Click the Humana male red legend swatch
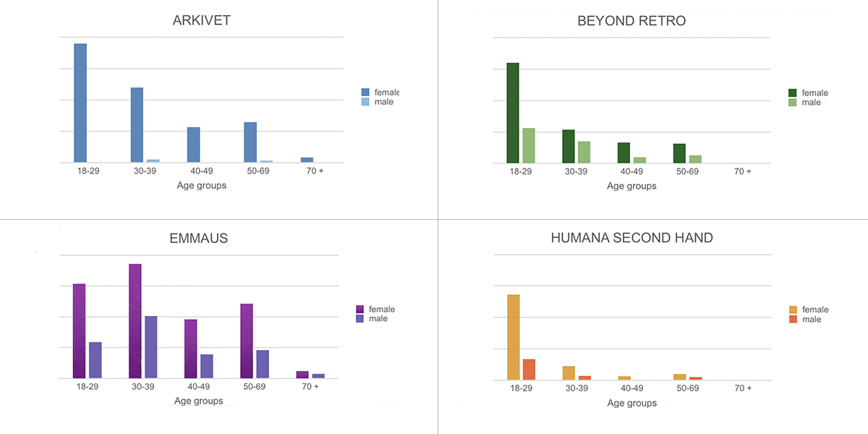Screen dimensions: 868x434 click(793, 319)
